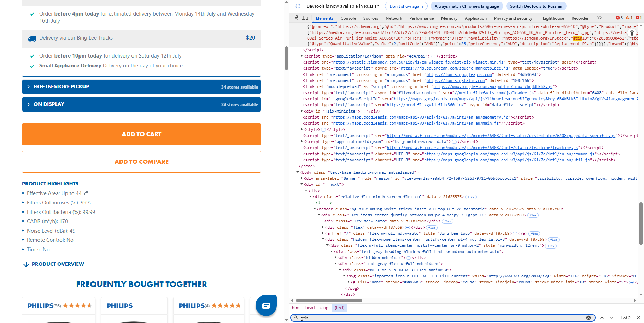Viewport: 644px width, 323px height.
Task: Switch to the Console tab
Action: coord(348,18)
